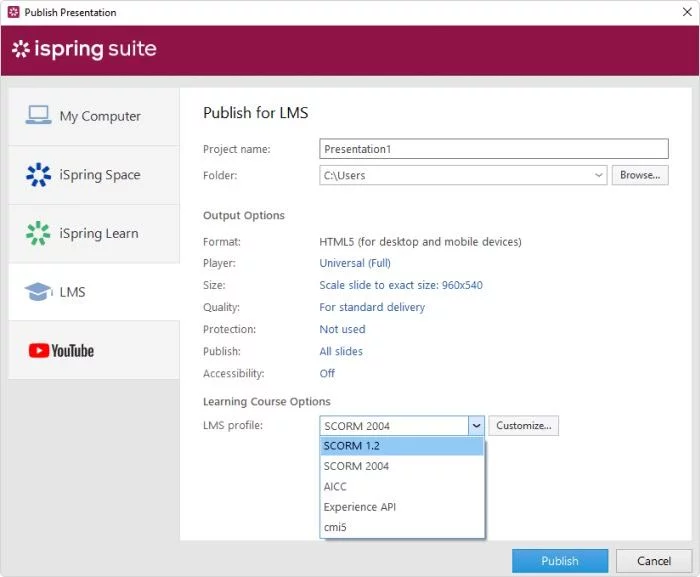
Task: Click the Browse... button
Action: [x=640, y=175]
